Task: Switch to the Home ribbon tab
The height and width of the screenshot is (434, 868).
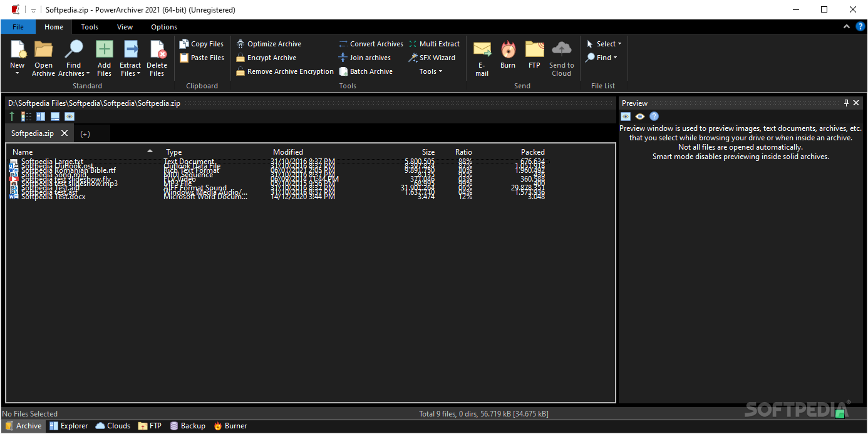Action: coord(54,27)
